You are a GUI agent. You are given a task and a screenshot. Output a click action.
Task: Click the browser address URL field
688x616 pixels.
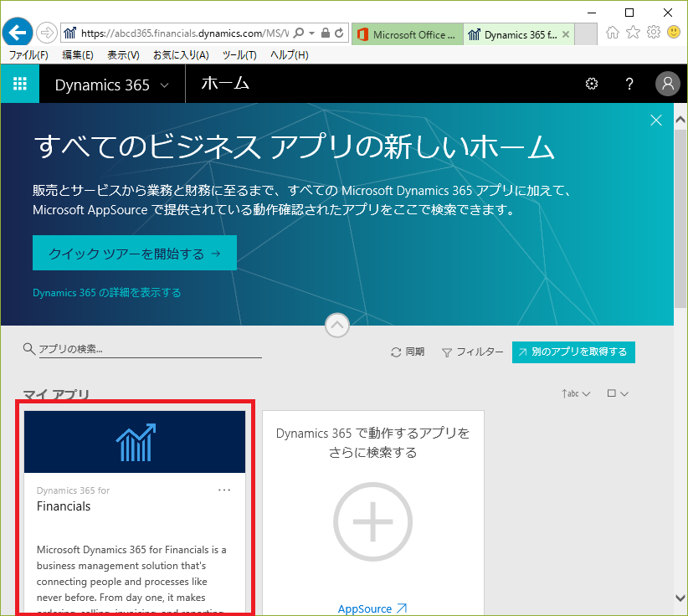pos(185,33)
